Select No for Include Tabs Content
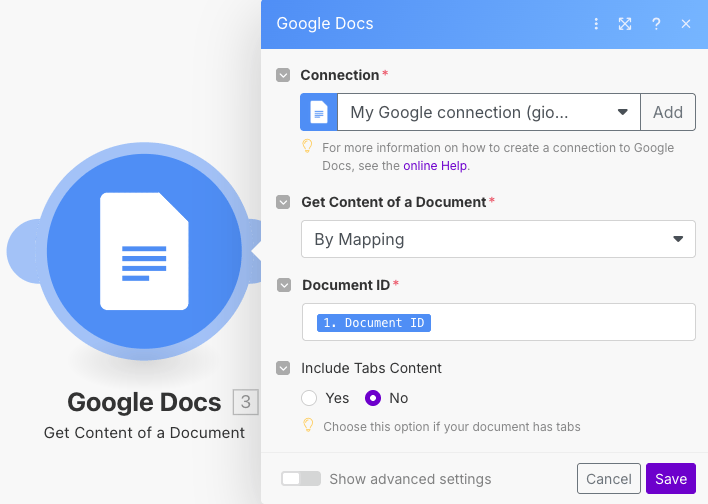The width and height of the screenshot is (708, 504). (373, 398)
